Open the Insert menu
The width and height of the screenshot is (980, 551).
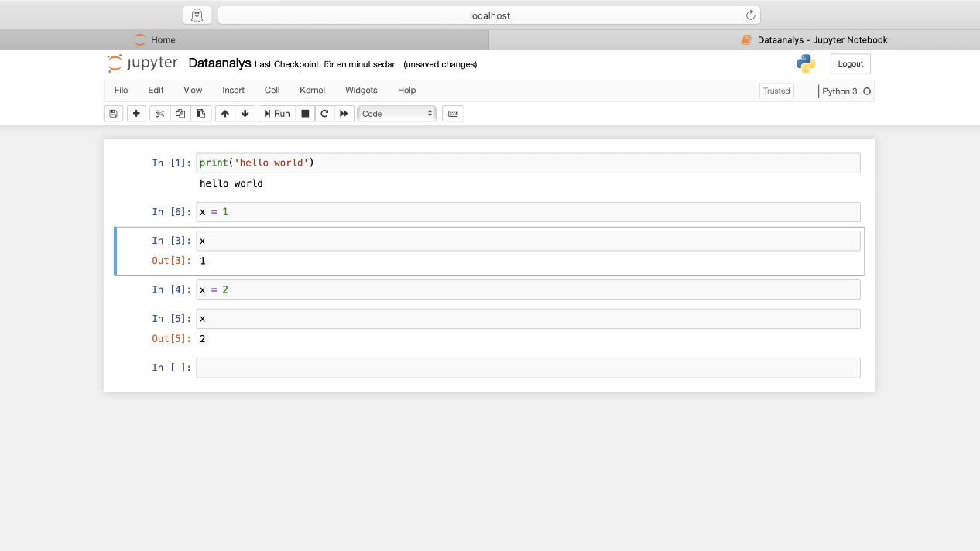tap(233, 91)
